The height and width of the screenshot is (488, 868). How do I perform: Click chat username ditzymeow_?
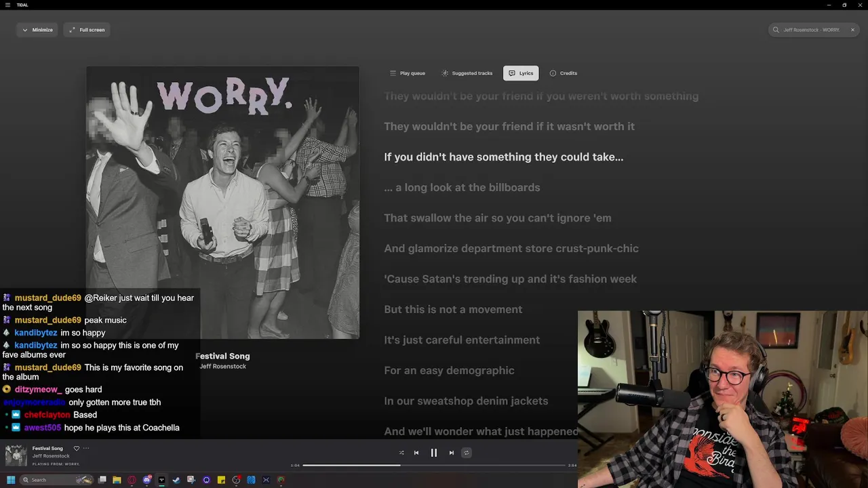[x=38, y=390]
